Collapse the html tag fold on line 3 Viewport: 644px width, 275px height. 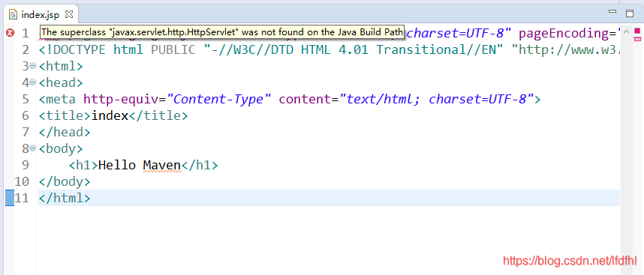33,66
